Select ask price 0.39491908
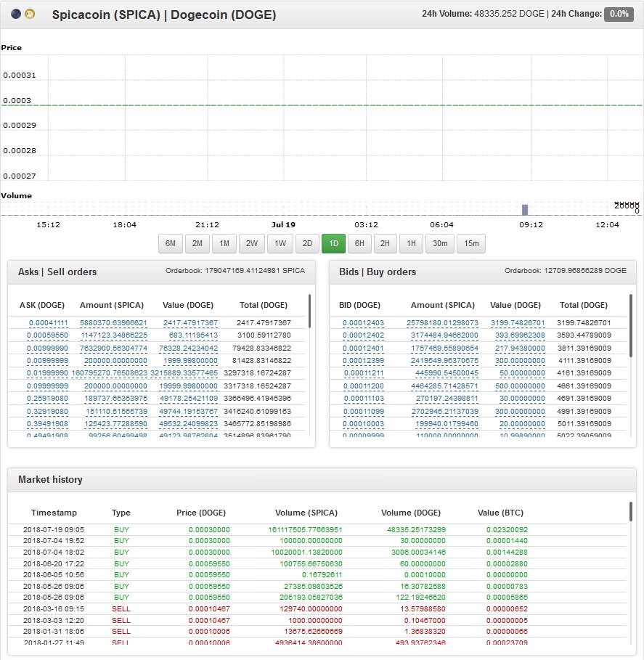Screen dimensions: 644x660 point(48,424)
